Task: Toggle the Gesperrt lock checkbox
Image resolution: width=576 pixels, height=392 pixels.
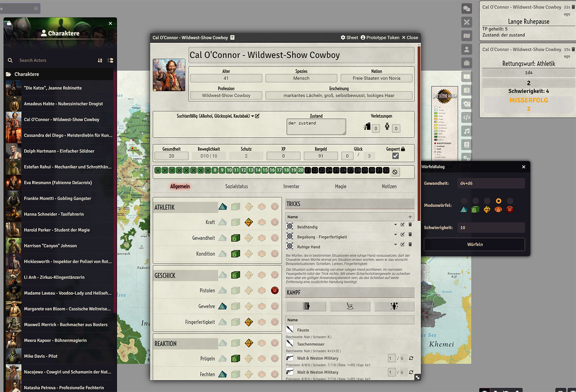Action: [x=396, y=156]
